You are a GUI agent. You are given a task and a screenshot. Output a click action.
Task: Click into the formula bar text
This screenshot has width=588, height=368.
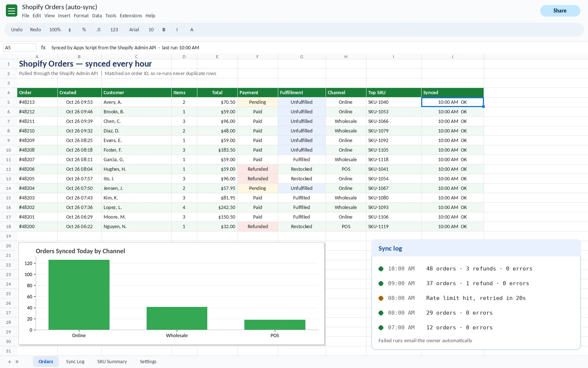point(125,47)
